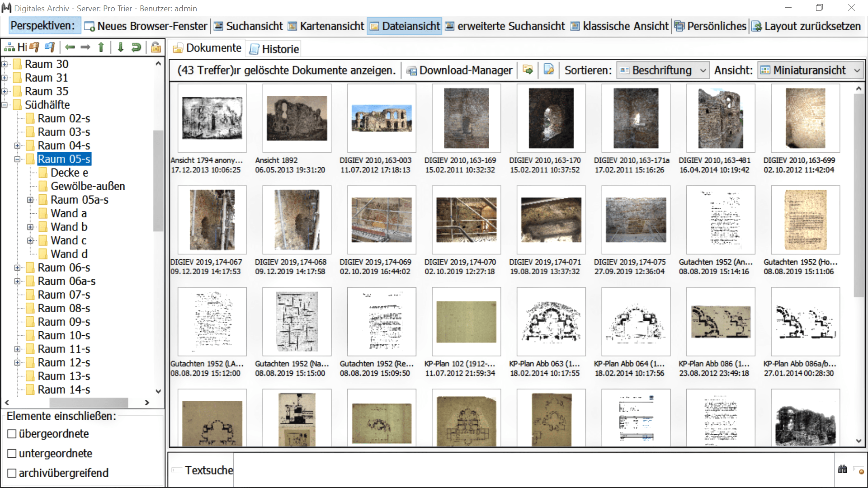Go up with the green up arrow
Screen dimensions: 868x488
[x=101, y=47]
